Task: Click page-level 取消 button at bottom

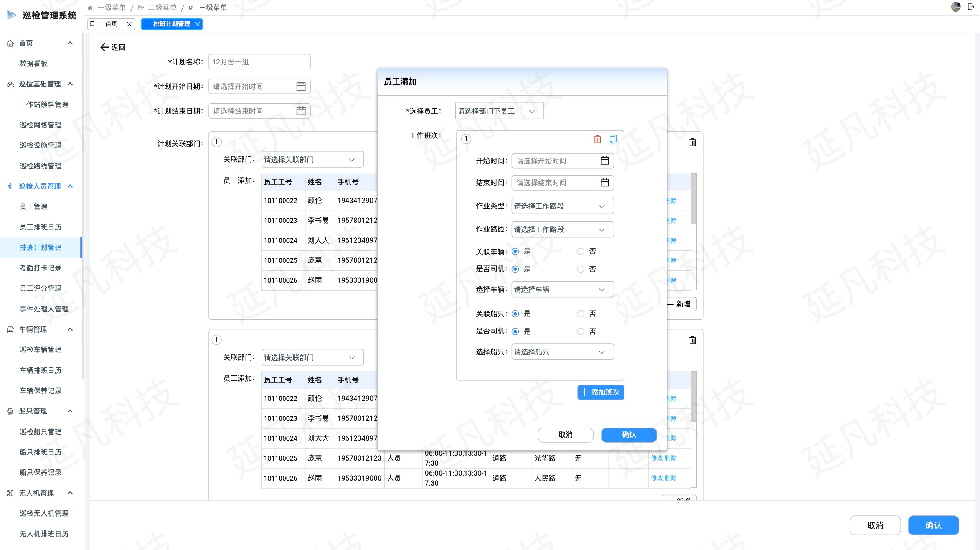Action: click(x=875, y=525)
